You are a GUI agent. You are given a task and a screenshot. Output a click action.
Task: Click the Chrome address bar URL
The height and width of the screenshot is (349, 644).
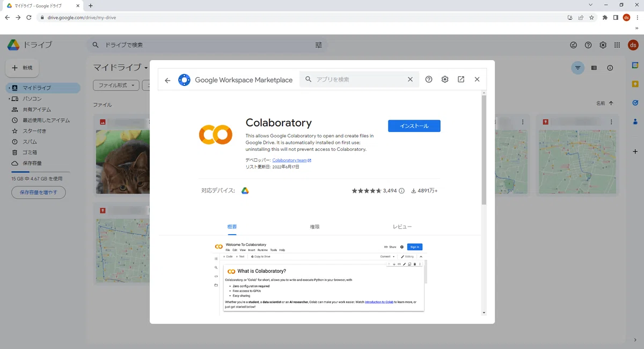click(x=82, y=17)
